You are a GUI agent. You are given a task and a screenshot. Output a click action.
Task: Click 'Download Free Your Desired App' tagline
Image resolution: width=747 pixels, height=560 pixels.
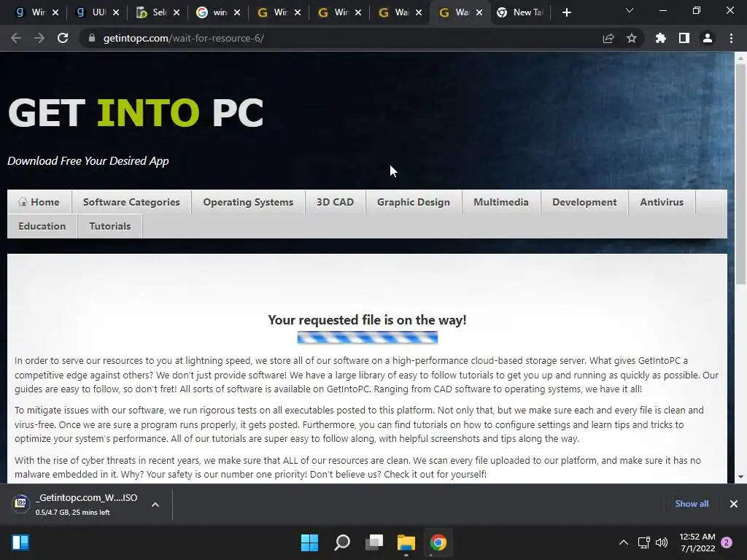click(x=88, y=161)
